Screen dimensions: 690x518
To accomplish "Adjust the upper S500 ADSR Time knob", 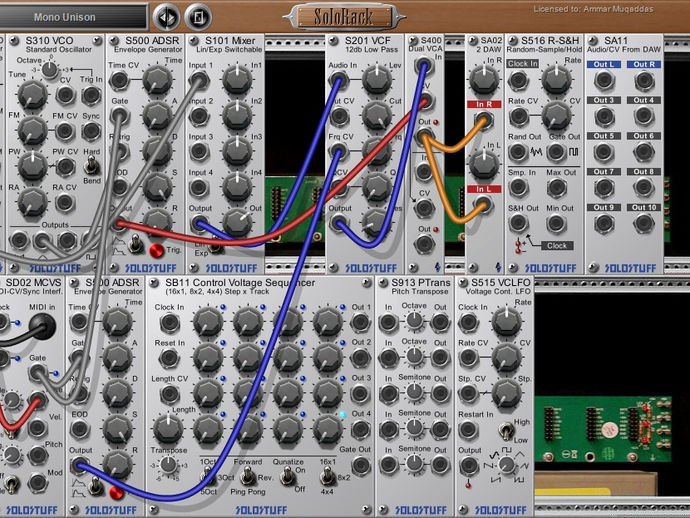I will (x=157, y=80).
